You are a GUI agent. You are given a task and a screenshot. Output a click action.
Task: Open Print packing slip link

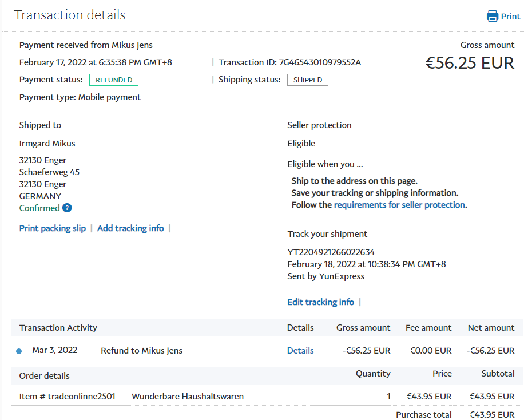point(53,228)
